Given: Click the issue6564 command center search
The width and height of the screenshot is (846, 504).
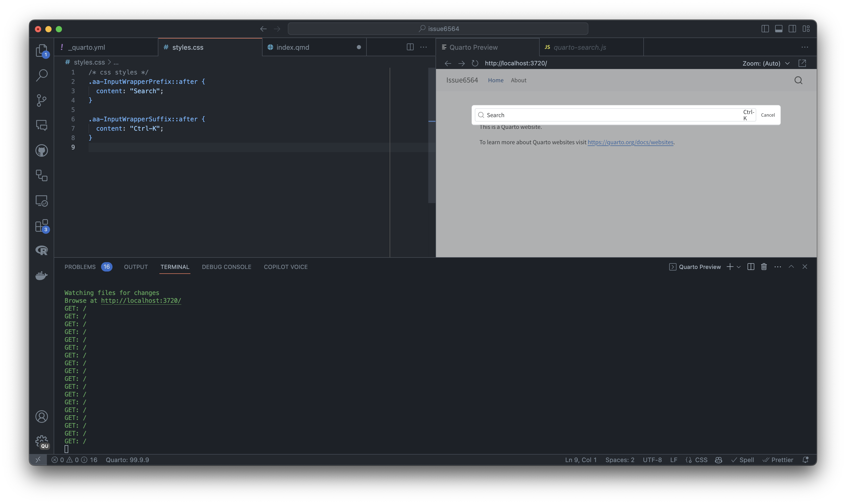Looking at the screenshot, I should 438,29.
